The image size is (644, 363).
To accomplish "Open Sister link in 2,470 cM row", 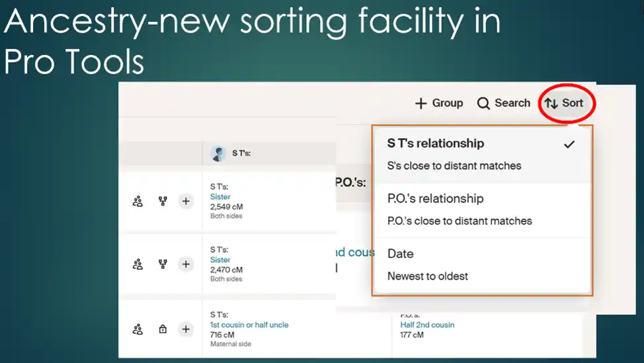I will point(220,260).
